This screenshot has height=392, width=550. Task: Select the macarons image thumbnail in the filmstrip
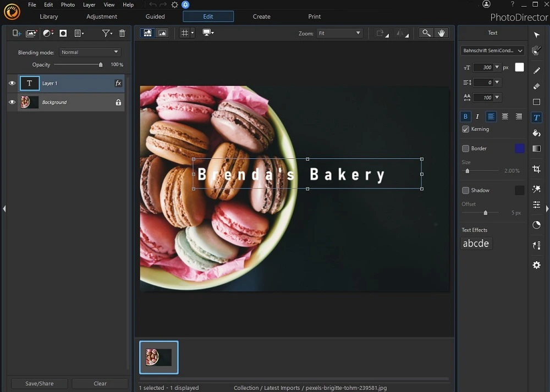158,357
